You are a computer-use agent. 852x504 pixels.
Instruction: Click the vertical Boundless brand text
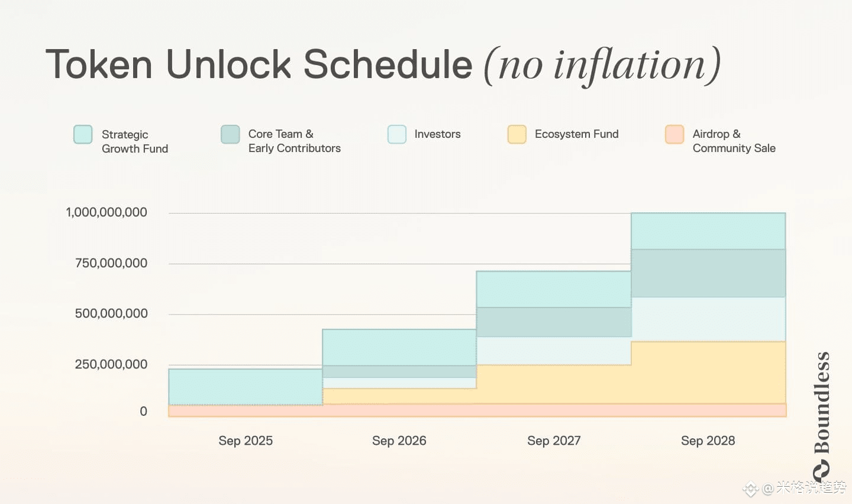point(822,403)
